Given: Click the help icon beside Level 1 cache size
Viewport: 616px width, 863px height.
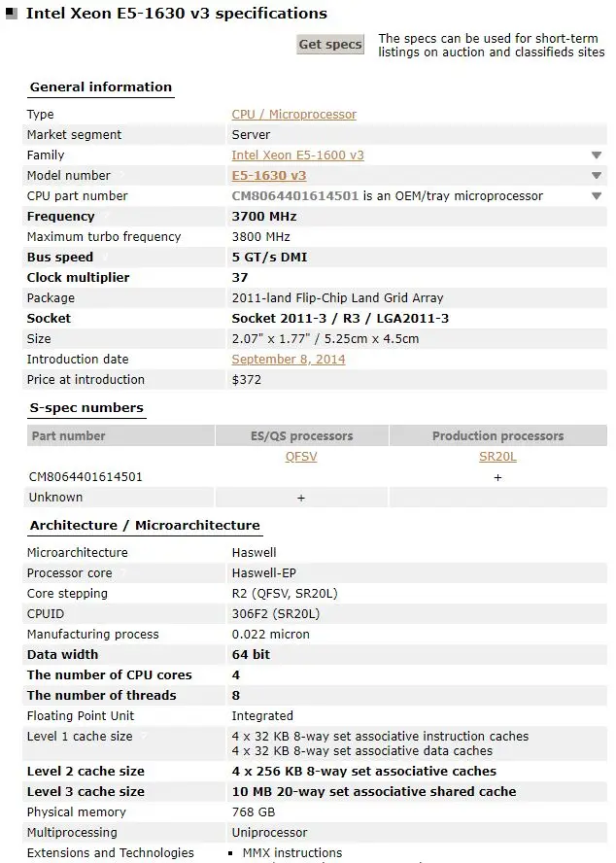Looking at the screenshot, I should pos(144,736).
